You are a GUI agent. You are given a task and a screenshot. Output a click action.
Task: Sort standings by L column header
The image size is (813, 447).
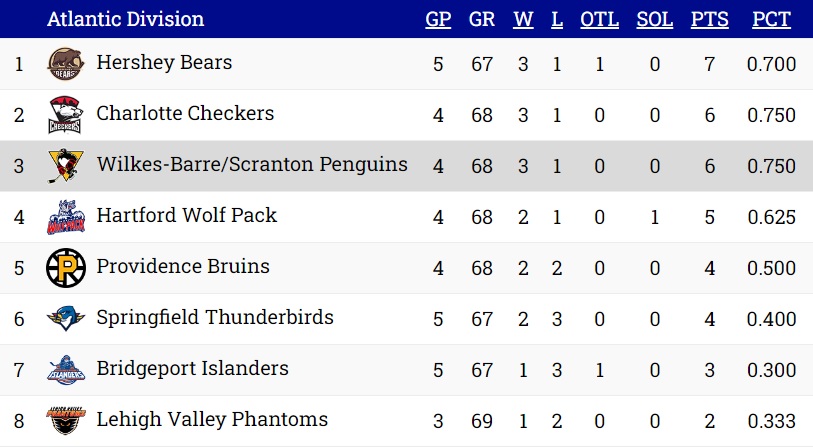[557, 19]
